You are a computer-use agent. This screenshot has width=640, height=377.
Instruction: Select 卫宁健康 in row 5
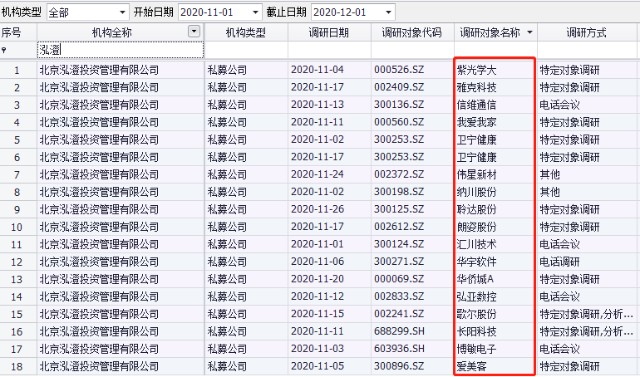click(476, 140)
